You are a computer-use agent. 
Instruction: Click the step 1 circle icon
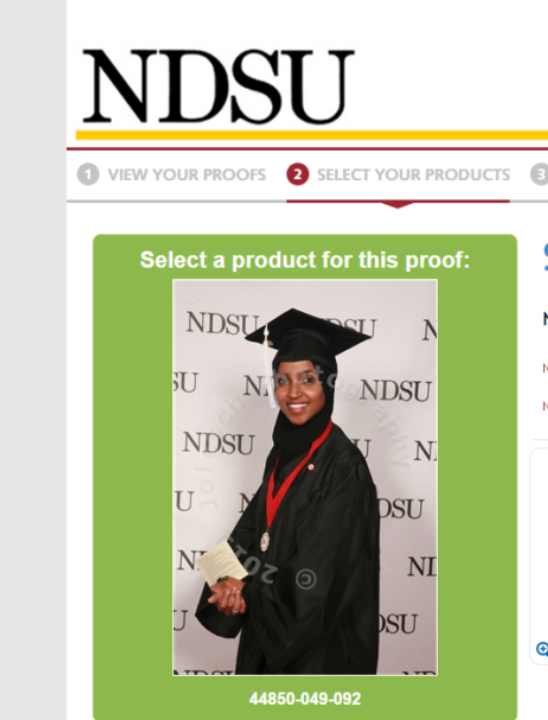[x=88, y=174]
